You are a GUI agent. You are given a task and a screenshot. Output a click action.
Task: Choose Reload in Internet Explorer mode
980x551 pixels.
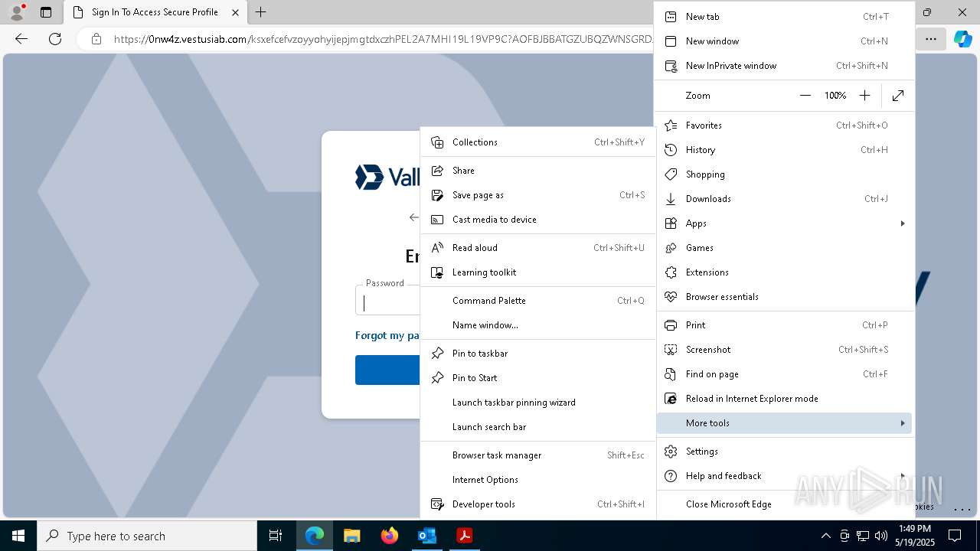point(785,399)
